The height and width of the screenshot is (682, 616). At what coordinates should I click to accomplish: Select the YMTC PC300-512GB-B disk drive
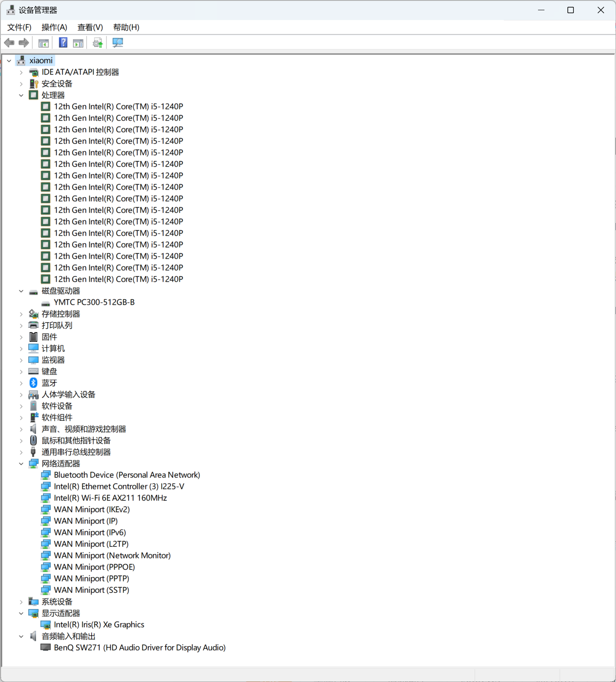click(94, 302)
